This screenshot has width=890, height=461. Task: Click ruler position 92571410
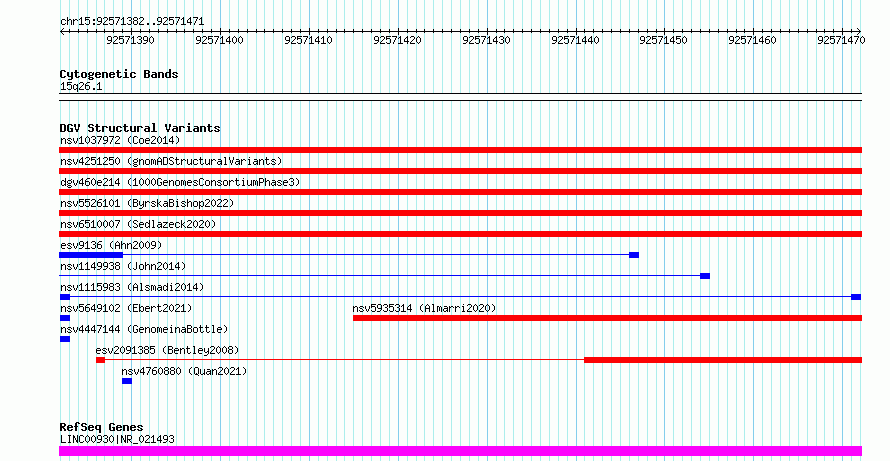pyautogui.click(x=308, y=40)
